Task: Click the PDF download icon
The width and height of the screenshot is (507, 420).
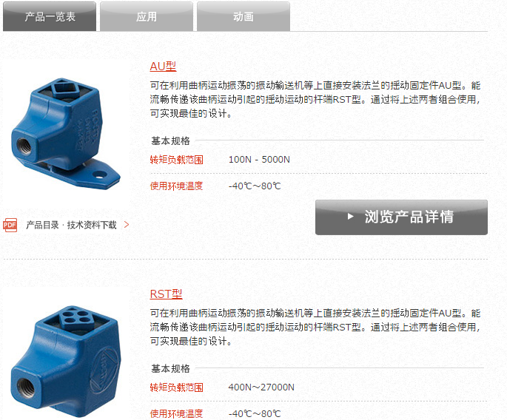Action: pyautogui.click(x=10, y=225)
